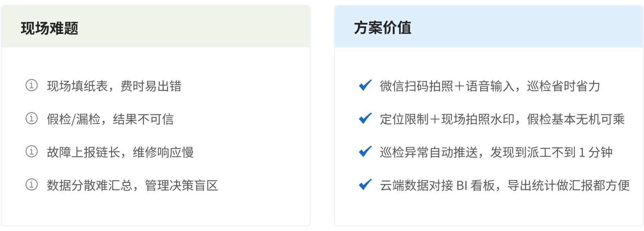
Task: Click text 发现到派工不到 1 分钟
Action: [551, 152]
